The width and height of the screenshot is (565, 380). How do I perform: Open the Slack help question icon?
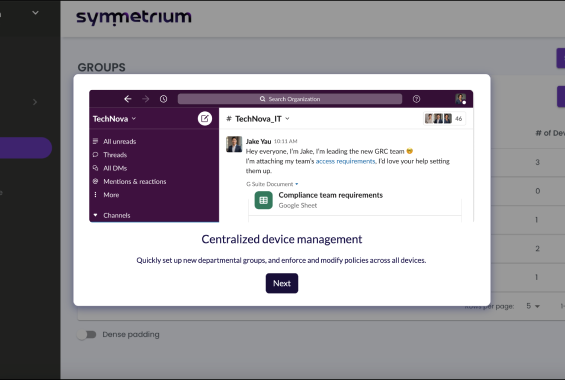pyautogui.click(x=416, y=99)
